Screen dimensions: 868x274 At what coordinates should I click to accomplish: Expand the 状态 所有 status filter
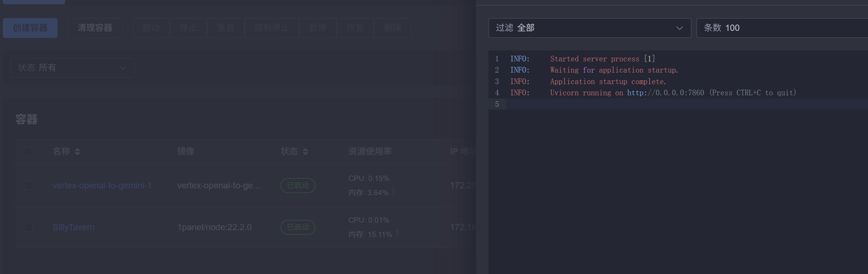[73, 68]
